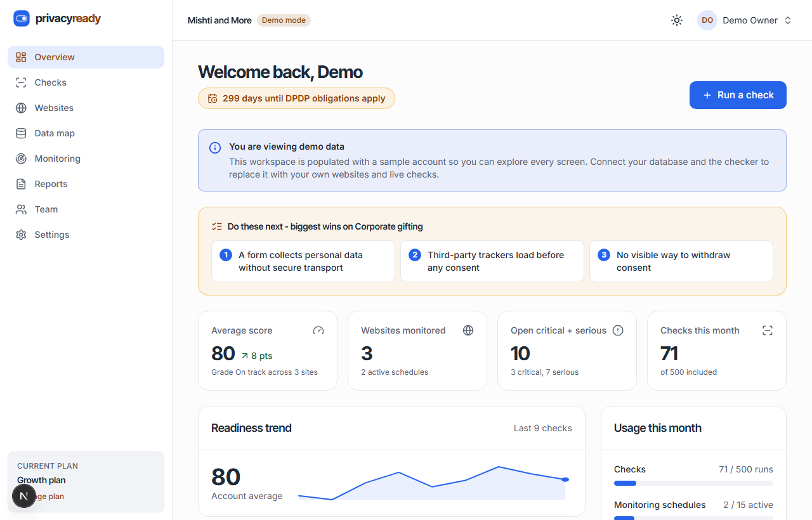The image size is (812, 520).
Task: Click number 3 badge in next steps
Action: pos(604,255)
